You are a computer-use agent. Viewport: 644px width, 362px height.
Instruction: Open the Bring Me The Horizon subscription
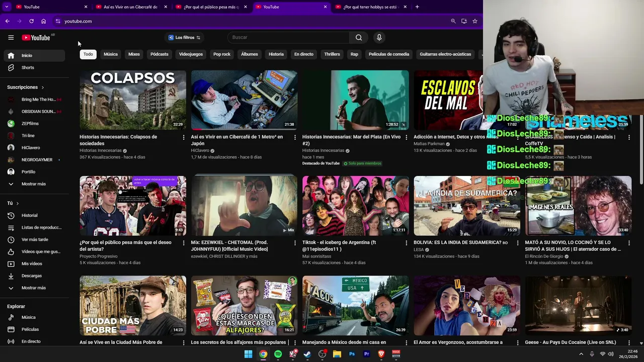[34, 99]
